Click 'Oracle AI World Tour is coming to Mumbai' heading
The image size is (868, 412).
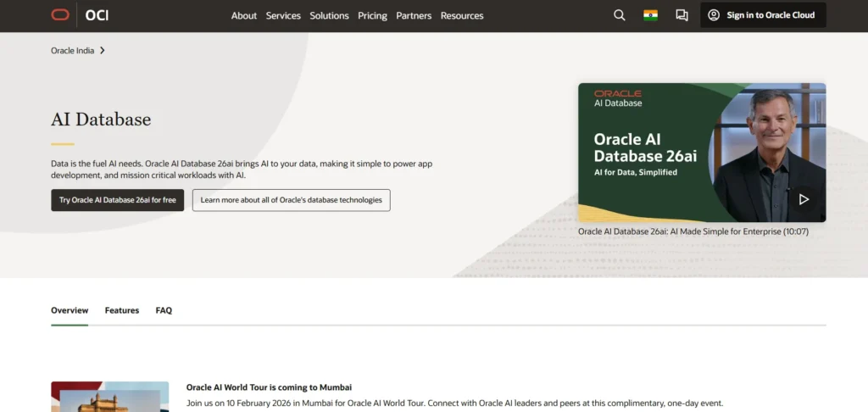pos(269,387)
